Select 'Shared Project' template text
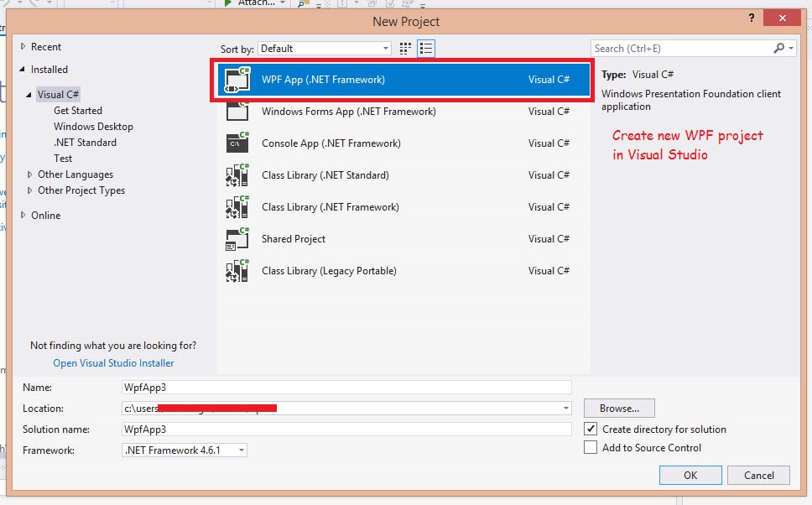This screenshot has height=505, width=812. click(x=294, y=239)
